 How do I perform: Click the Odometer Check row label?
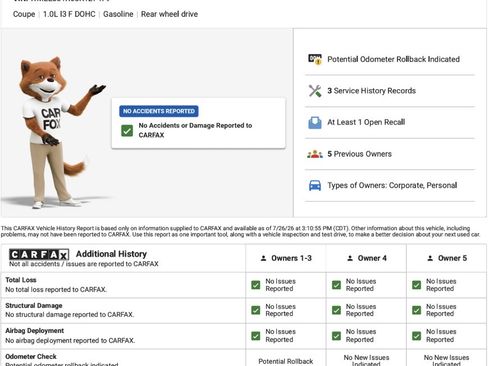click(x=31, y=356)
